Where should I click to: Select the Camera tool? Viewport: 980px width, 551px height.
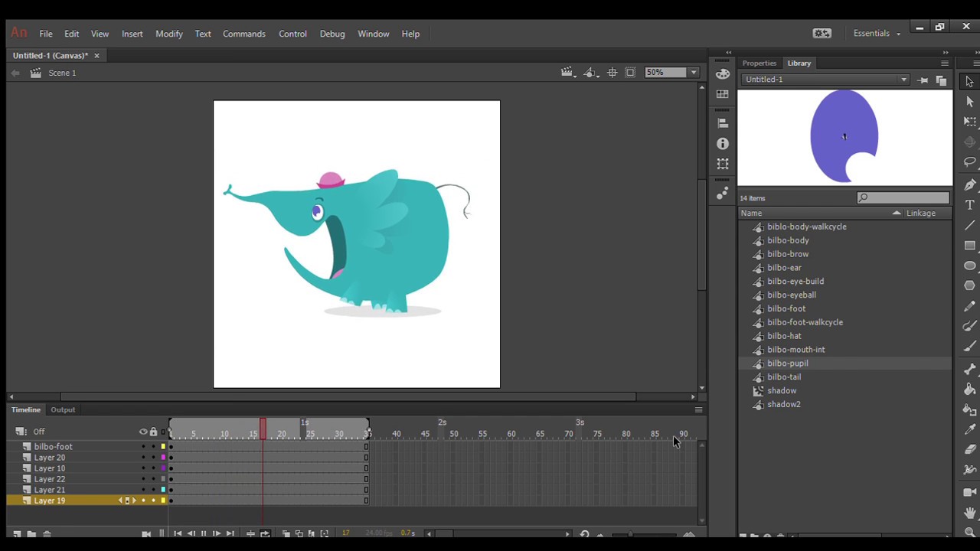point(970,492)
